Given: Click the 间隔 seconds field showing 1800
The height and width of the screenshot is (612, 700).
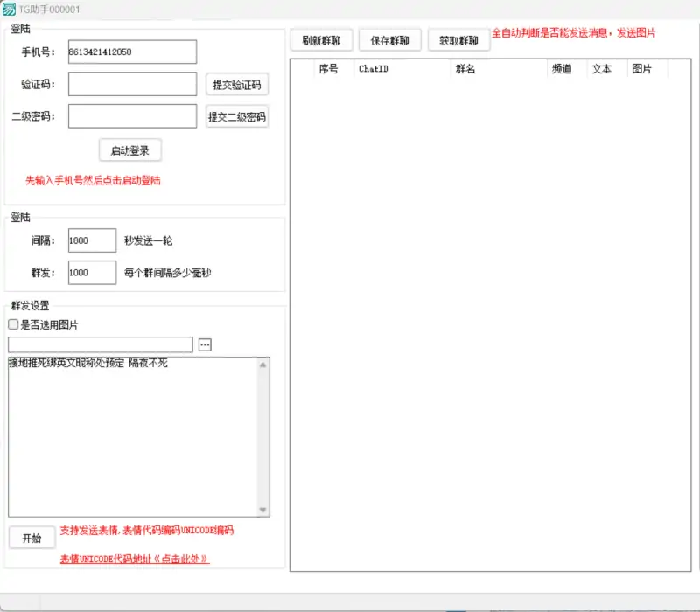Looking at the screenshot, I should click(92, 240).
